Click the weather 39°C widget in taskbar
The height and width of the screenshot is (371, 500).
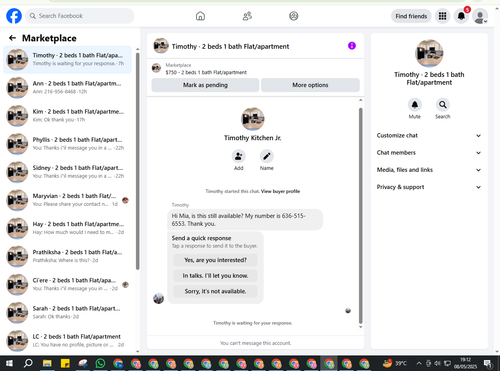pos(395,363)
